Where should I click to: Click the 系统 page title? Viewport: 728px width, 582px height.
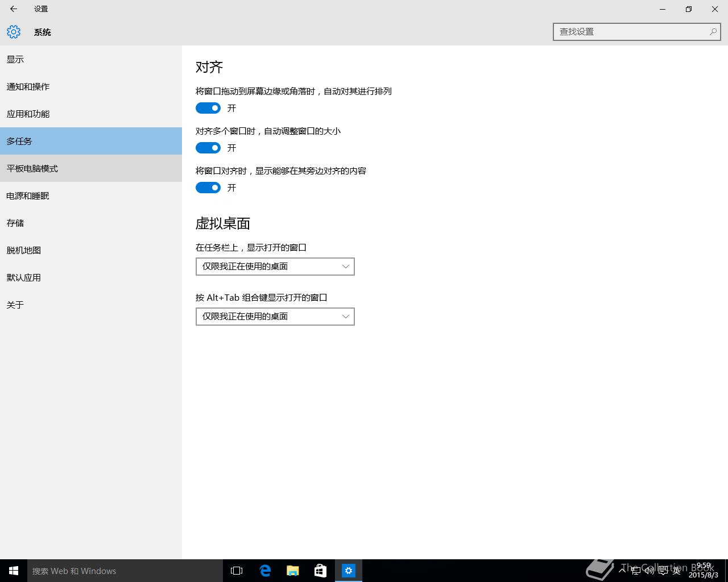click(x=43, y=32)
